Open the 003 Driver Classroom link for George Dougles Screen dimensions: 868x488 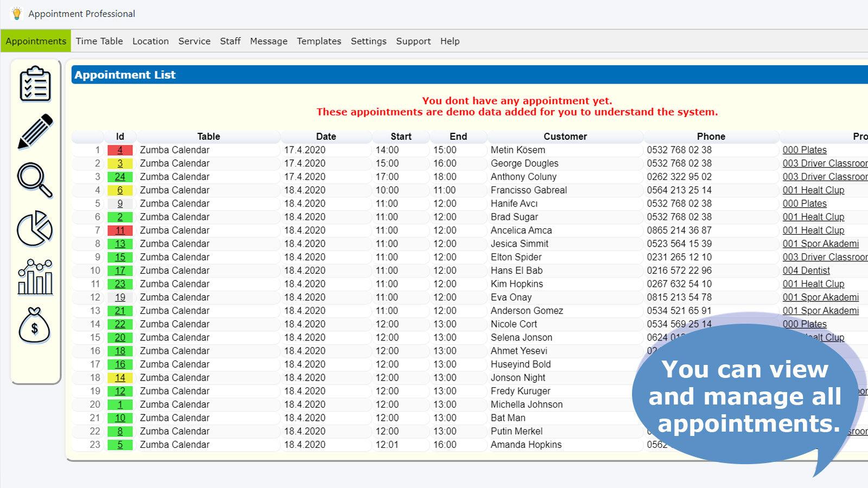pyautogui.click(x=824, y=163)
